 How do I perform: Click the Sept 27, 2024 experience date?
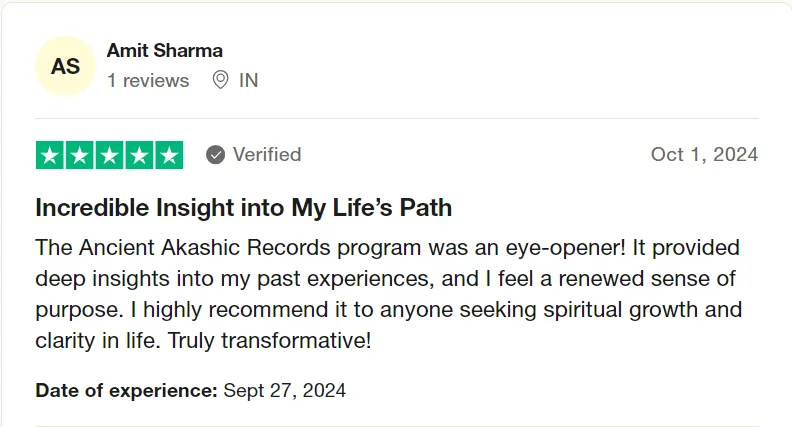point(285,391)
